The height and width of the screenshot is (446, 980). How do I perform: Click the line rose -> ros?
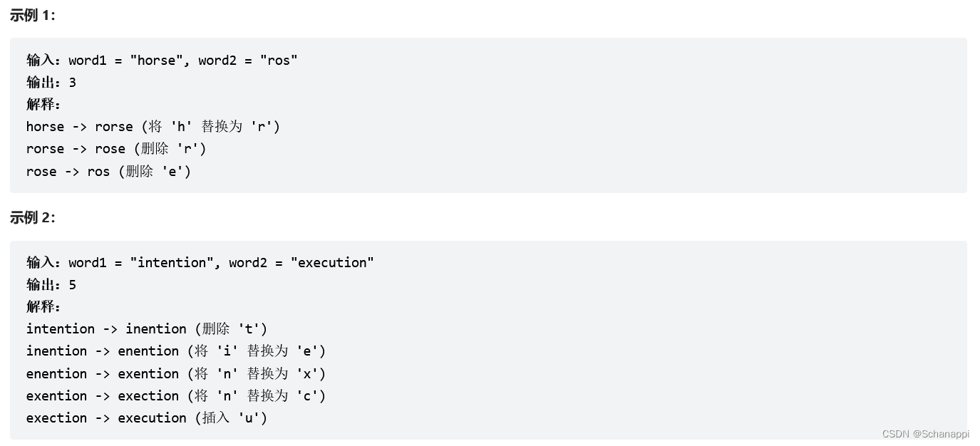109,172
